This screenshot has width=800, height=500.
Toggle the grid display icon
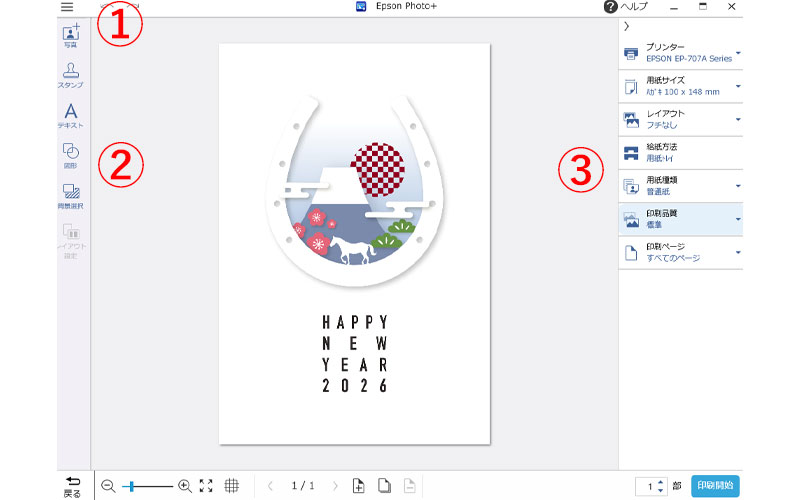[x=232, y=486]
